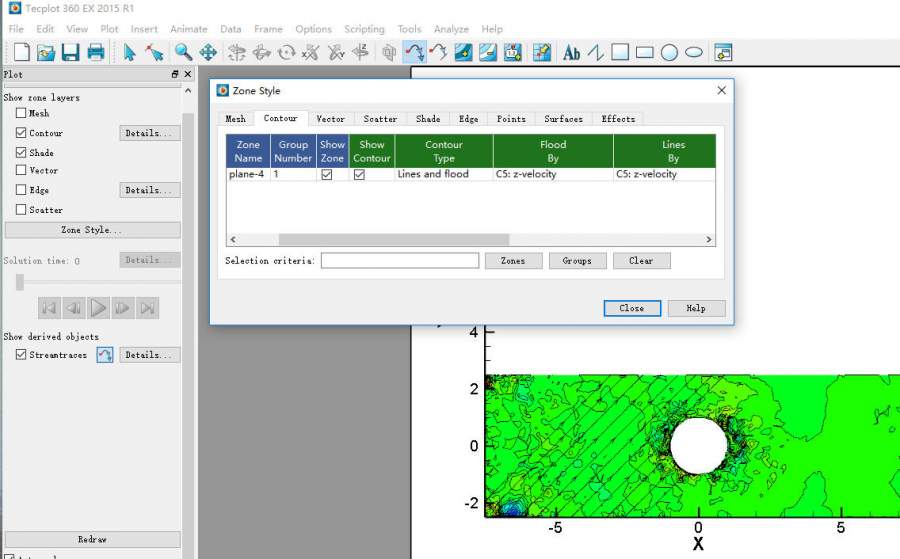Switch to the Surfaces tab
Image resolution: width=900 pixels, height=559 pixels.
[563, 119]
